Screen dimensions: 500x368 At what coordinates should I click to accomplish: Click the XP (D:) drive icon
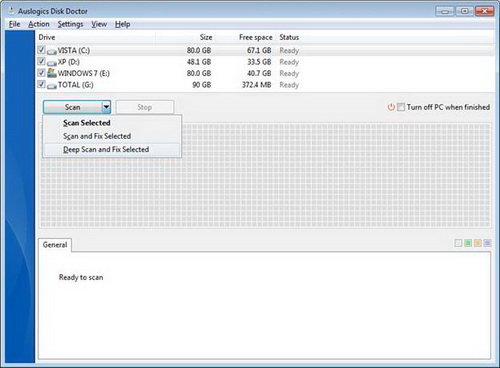pyautogui.click(x=52, y=63)
